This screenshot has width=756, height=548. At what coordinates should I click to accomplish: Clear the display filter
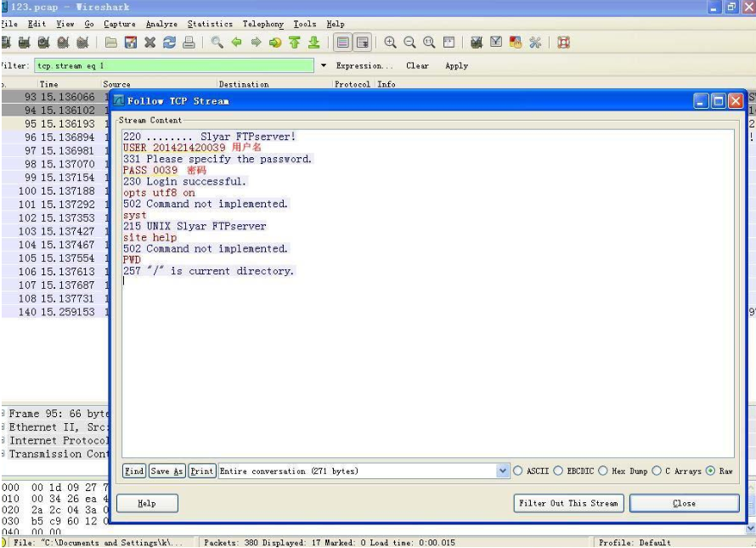[417, 65]
